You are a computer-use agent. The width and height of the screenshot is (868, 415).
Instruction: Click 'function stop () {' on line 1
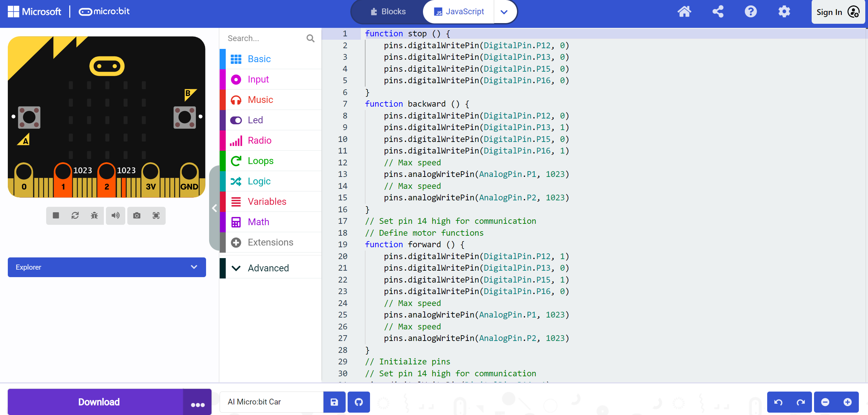click(x=408, y=34)
